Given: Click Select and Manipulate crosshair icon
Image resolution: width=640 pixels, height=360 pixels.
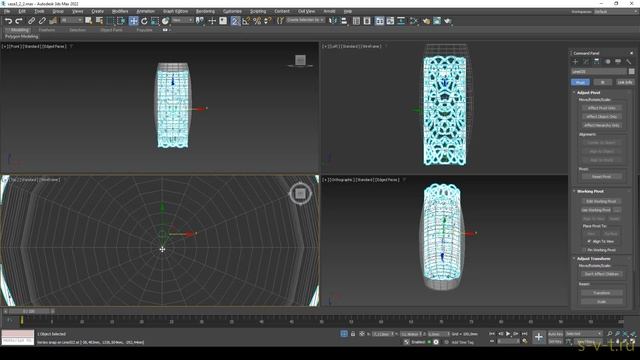Looking at the screenshot, I should pyautogui.click(x=212, y=21).
